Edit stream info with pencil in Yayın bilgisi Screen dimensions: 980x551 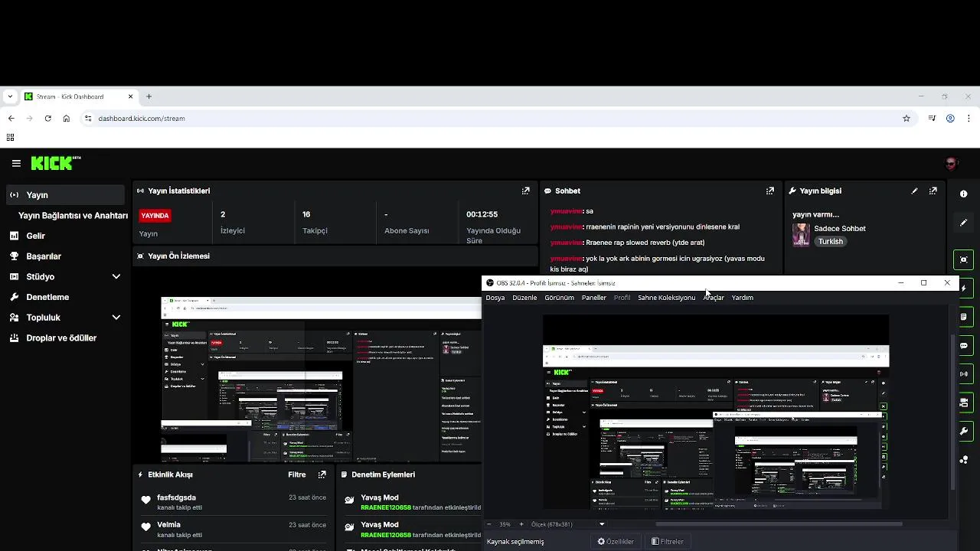[914, 191]
